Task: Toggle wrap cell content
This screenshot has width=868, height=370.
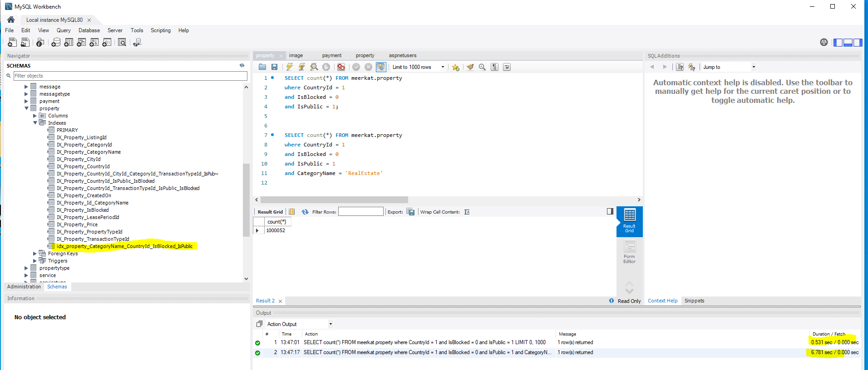Action: tap(467, 212)
